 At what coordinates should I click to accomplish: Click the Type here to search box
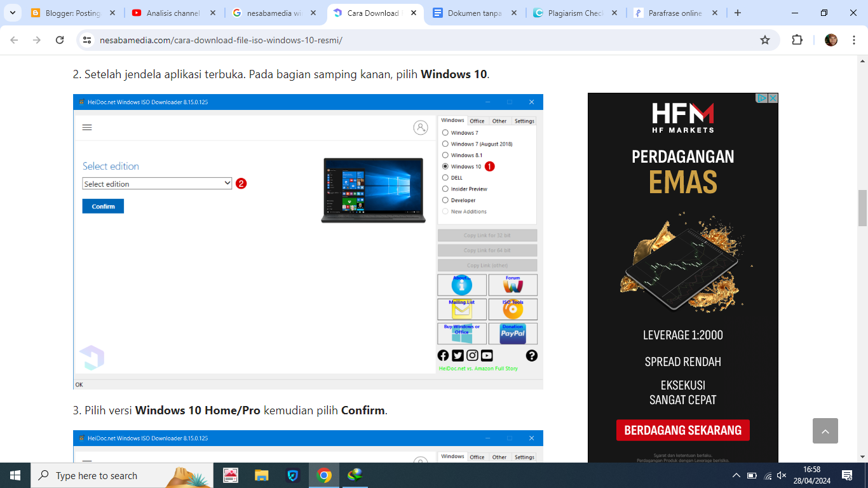pyautogui.click(x=122, y=475)
